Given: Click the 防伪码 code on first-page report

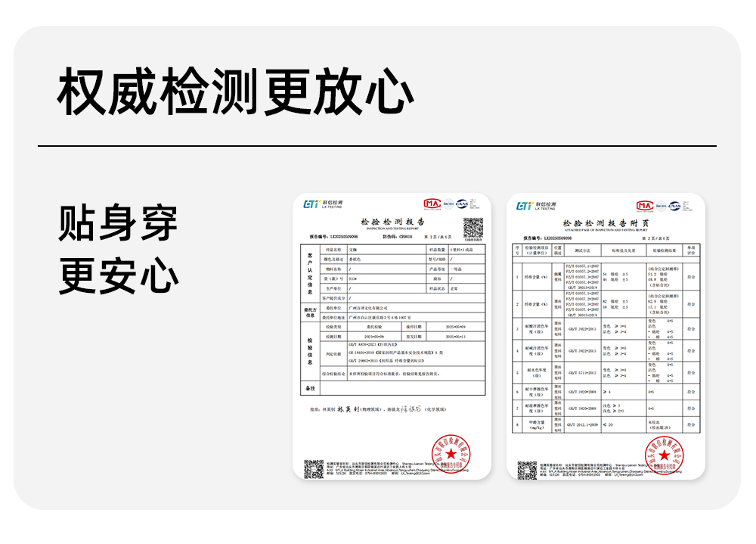Looking at the screenshot, I should coord(398,237).
